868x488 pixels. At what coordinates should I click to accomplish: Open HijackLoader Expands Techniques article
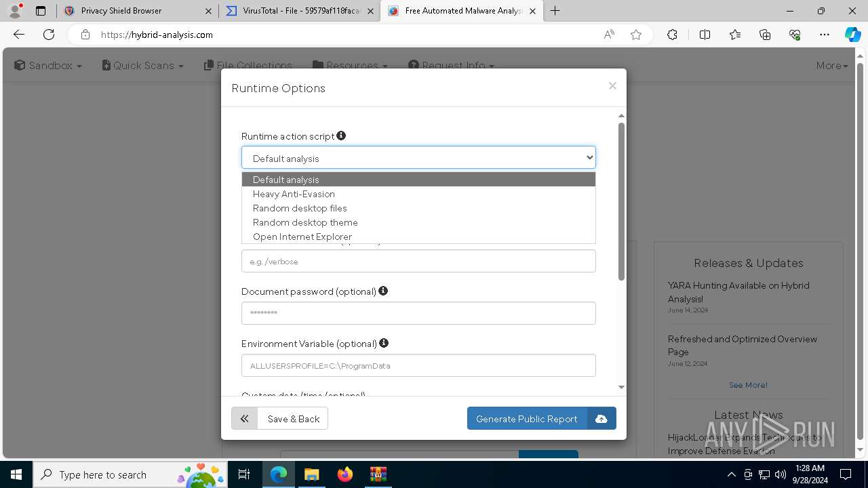745,444
